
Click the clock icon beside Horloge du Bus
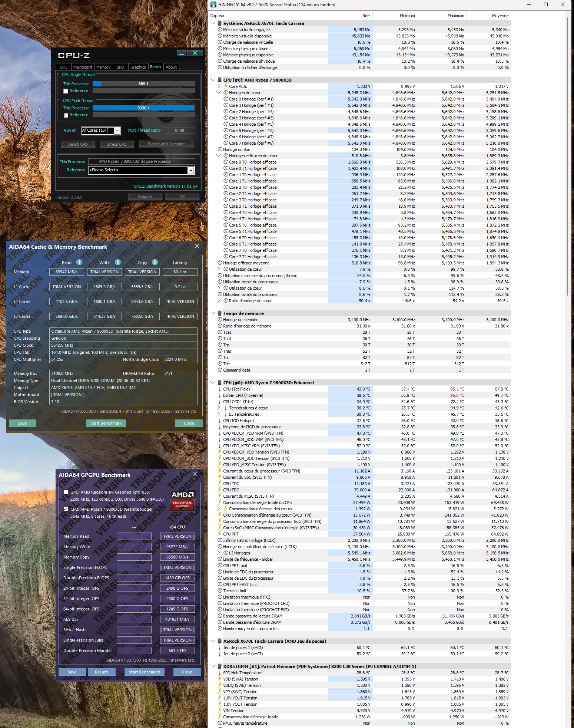pos(220,149)
